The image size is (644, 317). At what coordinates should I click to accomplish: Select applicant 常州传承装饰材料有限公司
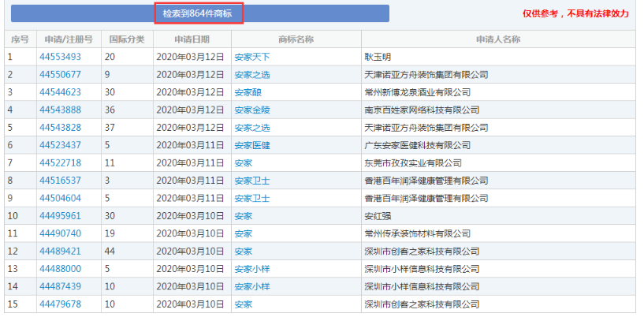[417, 233]
